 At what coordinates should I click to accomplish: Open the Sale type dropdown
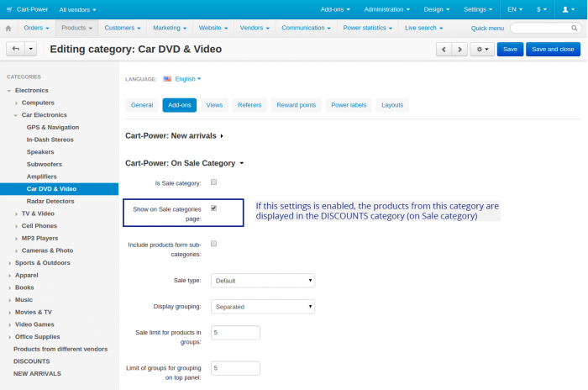263,281
